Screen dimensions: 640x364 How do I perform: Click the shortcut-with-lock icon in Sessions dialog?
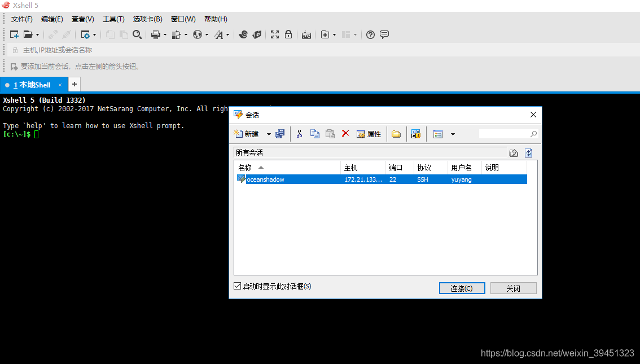(x=416, y=134)
